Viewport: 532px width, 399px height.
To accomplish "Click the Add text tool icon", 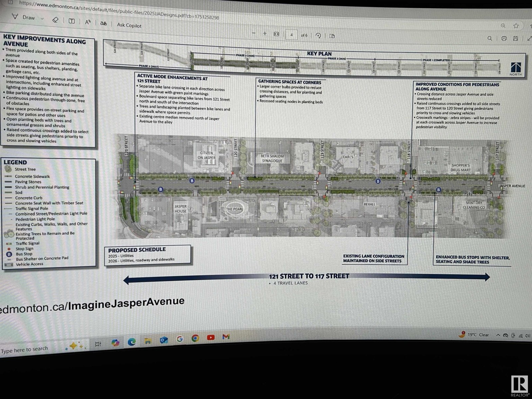I will tap(71, 21).
